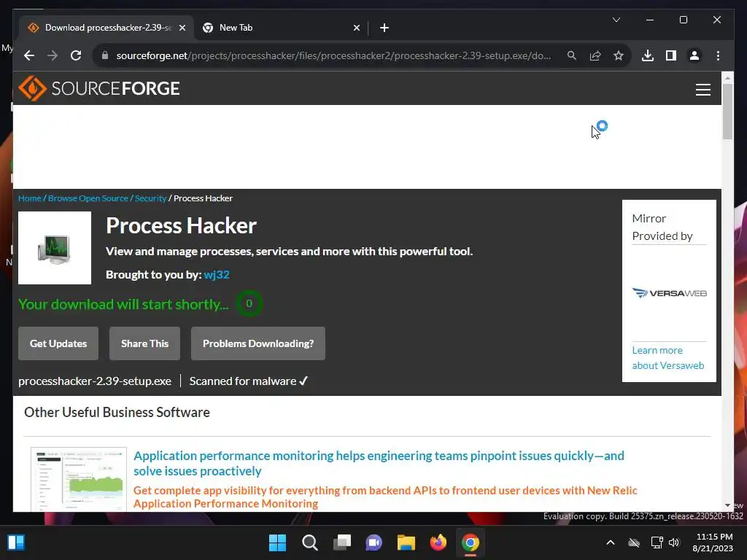Screen dimensions: 747x560
Task: Open the Widgets taskbar icon
Action: pyautogui.click(x=16, y=542)
